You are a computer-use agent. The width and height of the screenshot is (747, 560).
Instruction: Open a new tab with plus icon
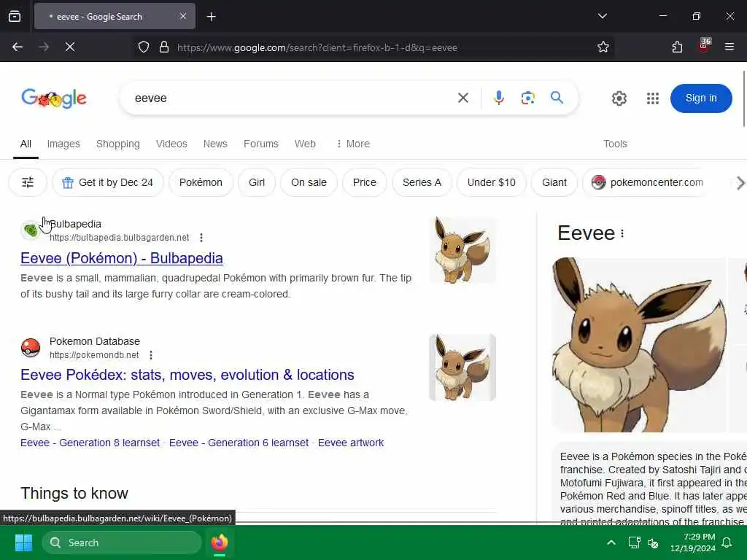click(x=211, y=17)
